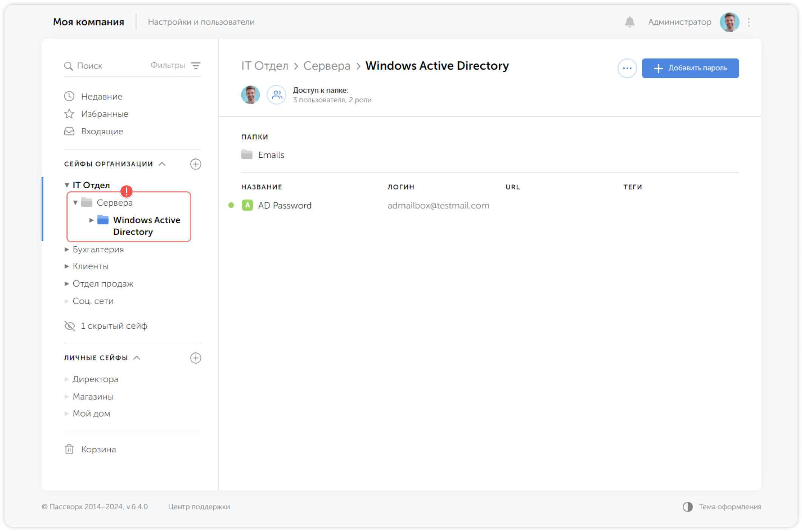Click the red warning badge on IT Отдел
The image size is (802, 532).
pyautogui.click(x=126, y=191)
